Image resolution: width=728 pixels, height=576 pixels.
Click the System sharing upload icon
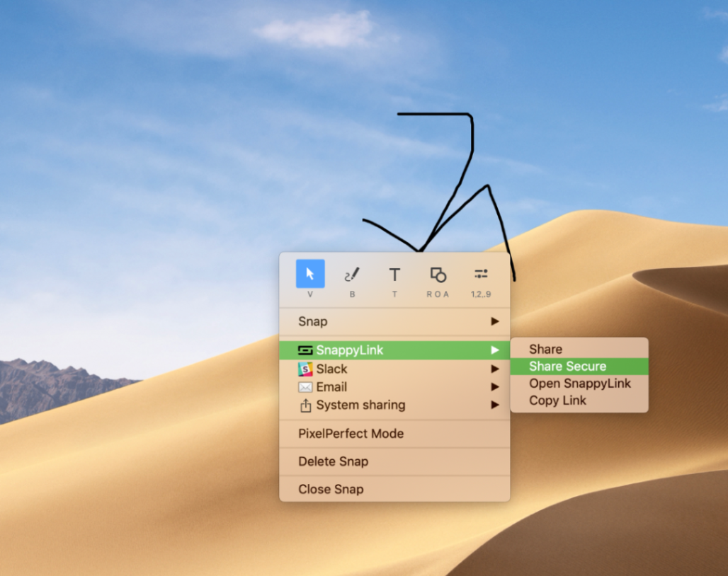pyautogui.click(x=305, y=405)
